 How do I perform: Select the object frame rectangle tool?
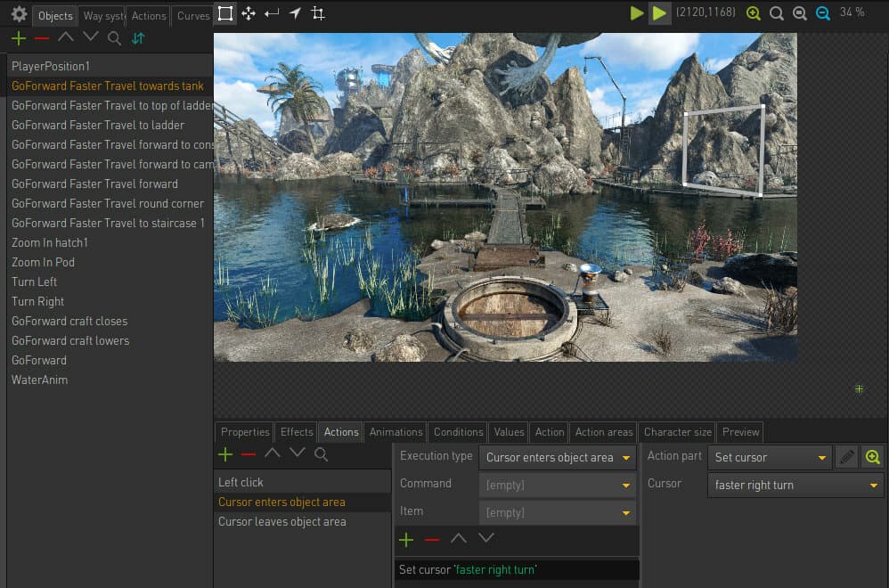[x=225, y=13]
